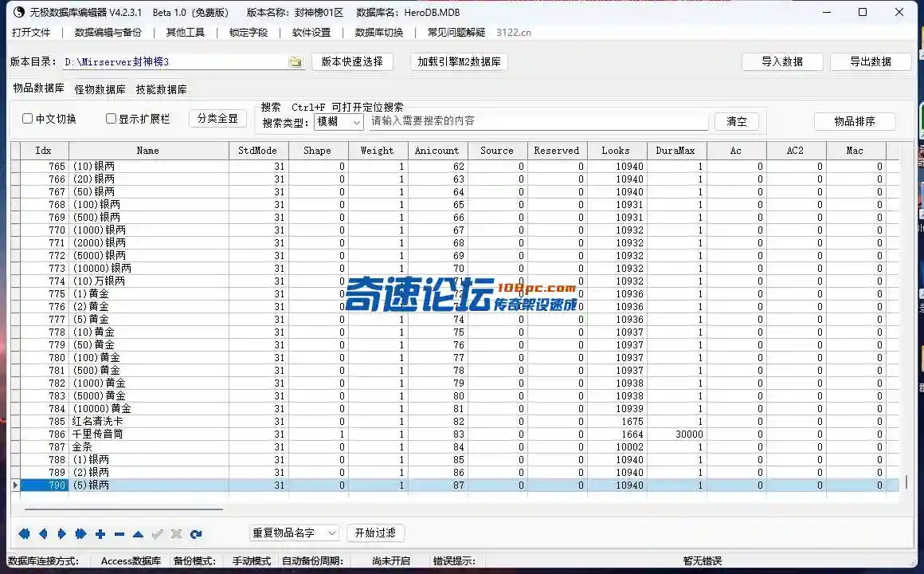The width and height of the screenshot is (924, 574).
Task: Click the cancel edit X icon
Action: point(176,534)
